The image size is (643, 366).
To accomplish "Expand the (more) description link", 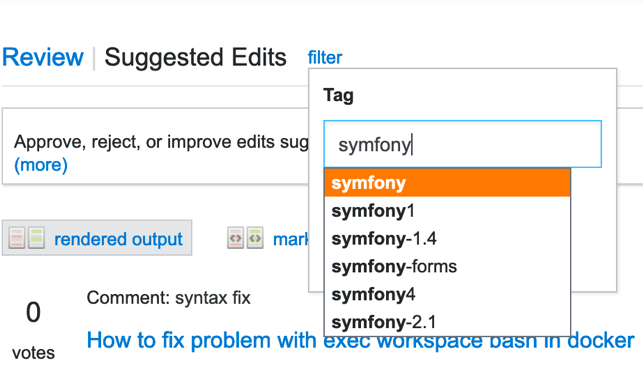I will [x=41, y=165].
